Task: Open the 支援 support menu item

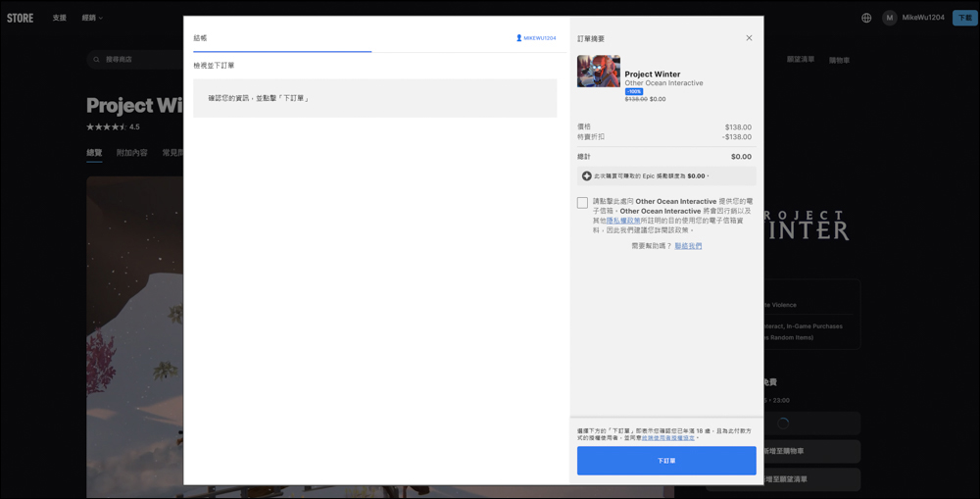Action: coord(60,18)
